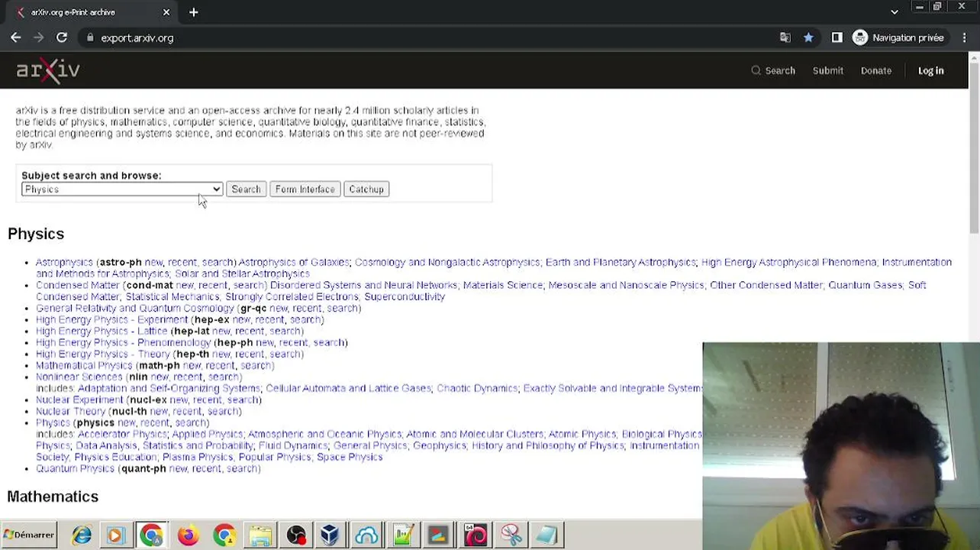
Task: Open the Materials Science link
Action: [x=503, y=285]
